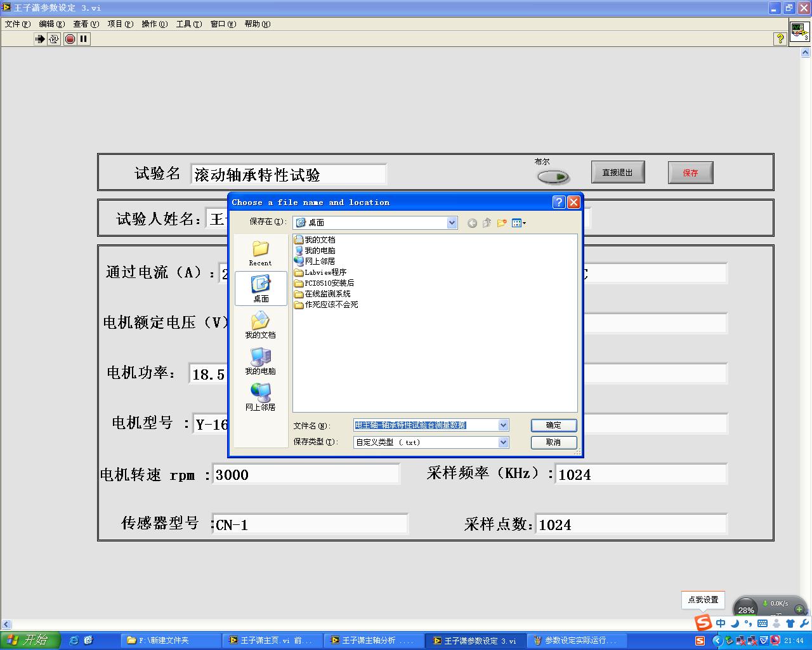The image size is (812, 650).
Task: Click the context help question mark icon
Action: [x=780, y=39]
